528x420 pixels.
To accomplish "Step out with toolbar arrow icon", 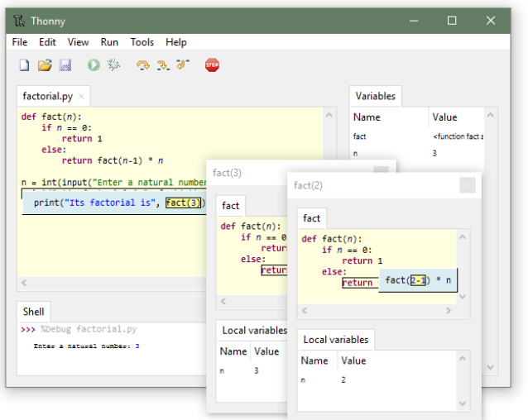I will coord(183,64).
